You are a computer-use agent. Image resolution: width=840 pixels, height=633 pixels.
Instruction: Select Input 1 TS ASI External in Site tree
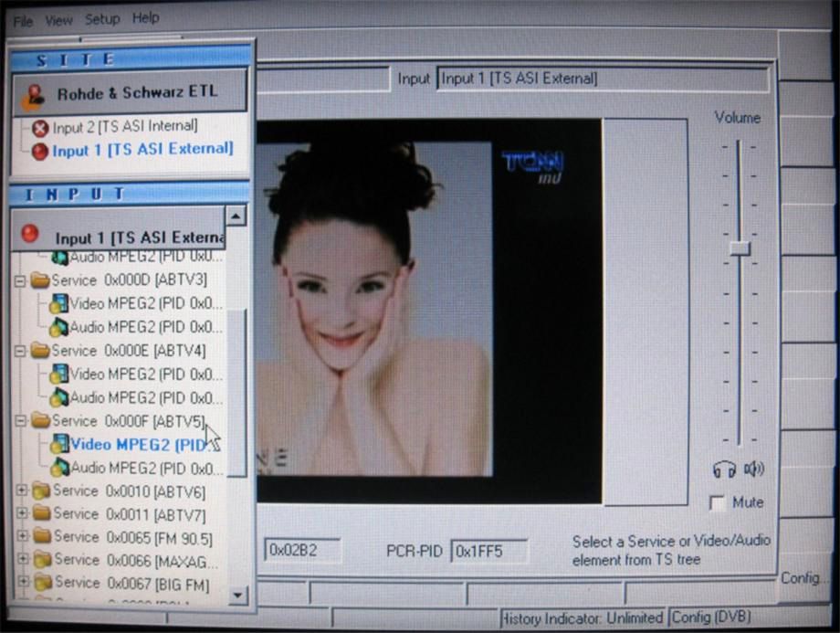point(142,150)
